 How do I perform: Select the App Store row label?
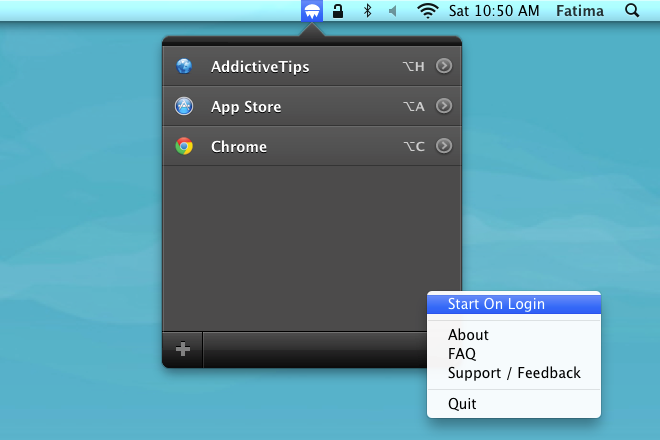pyautogui.click(x=246, y=107)
